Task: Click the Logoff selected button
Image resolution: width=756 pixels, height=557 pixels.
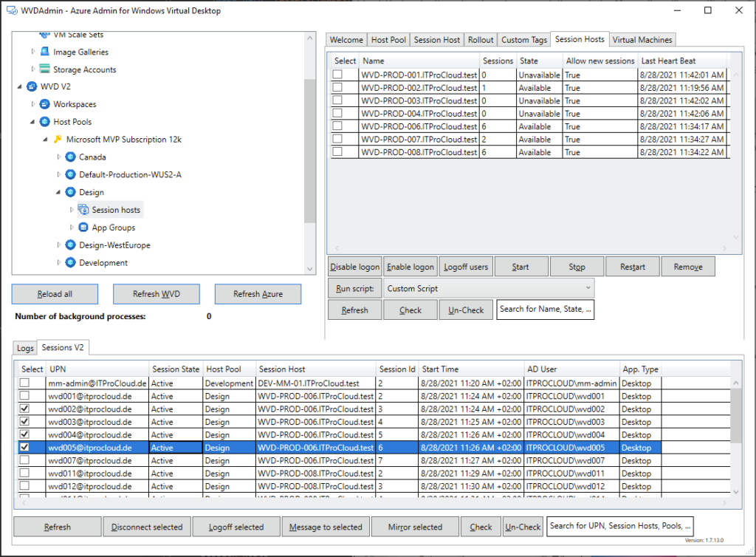Action: coord(236,527)
